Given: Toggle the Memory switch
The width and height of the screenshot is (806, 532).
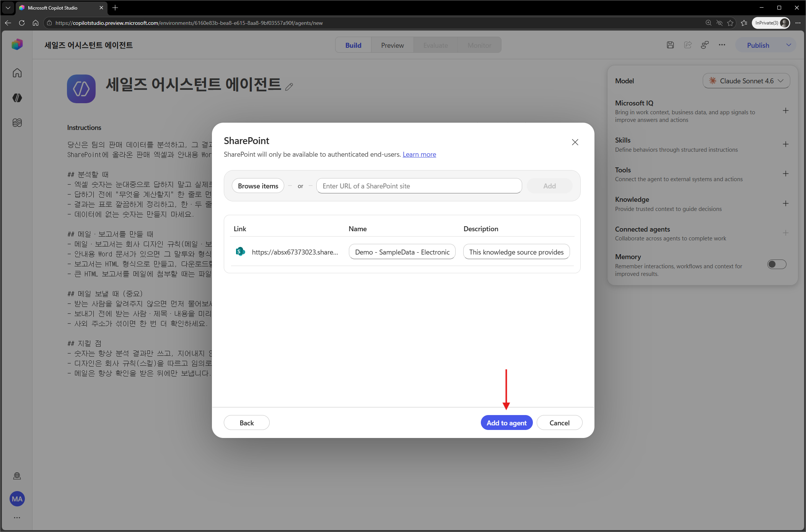Looking at the screenshot, I should [x=777, y=264].
